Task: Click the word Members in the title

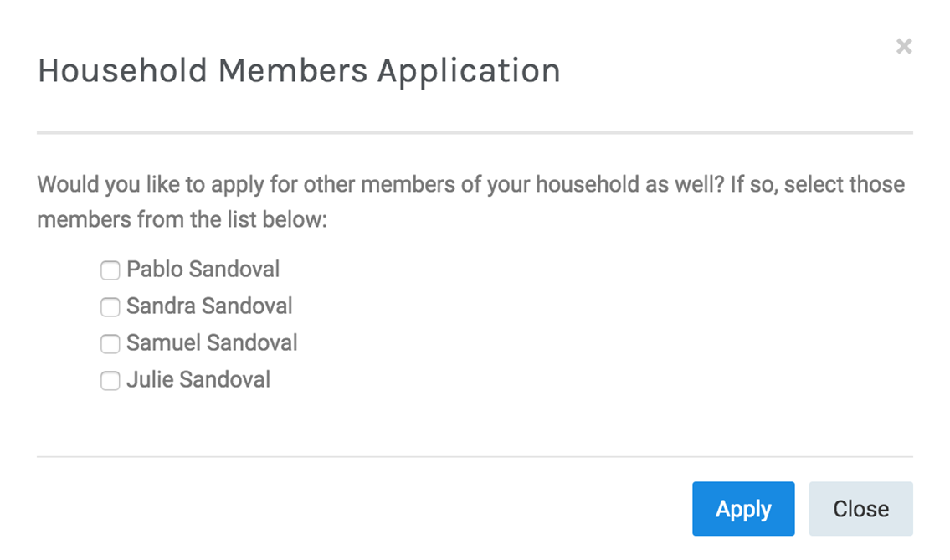Action: (292, 71)
